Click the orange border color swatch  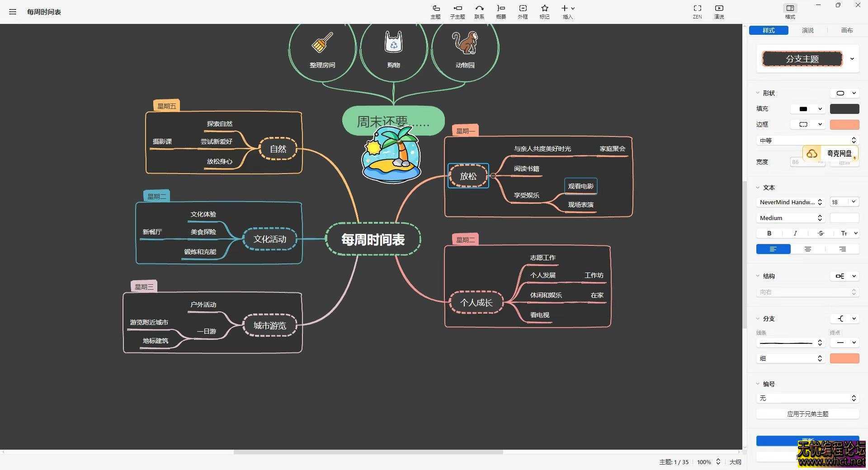point(844,125)
